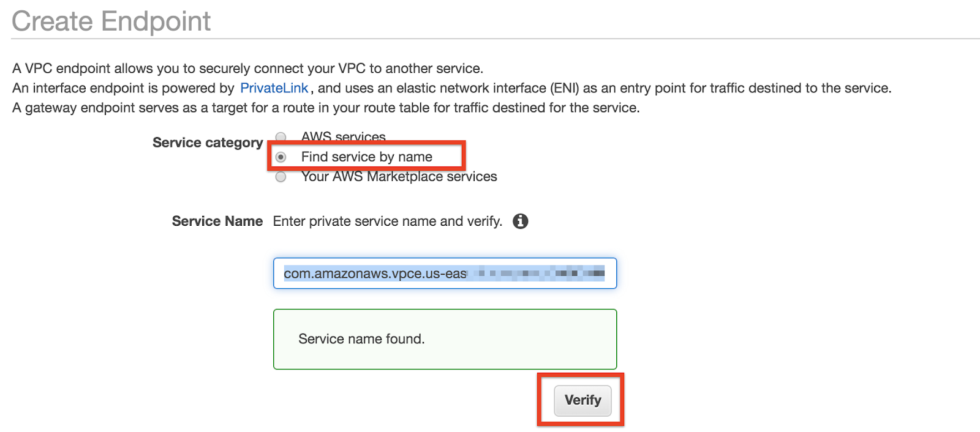The image size is (980, 432).
Task: Click the info icon beside Service Name hint
Action: [x=521, y=221]
